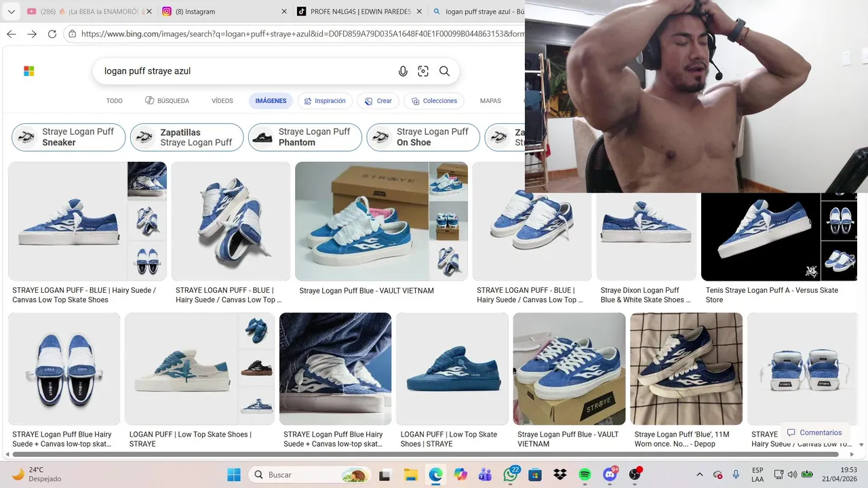Click the microphone voice search icon
868x488 pixels.
coord(403,71)
